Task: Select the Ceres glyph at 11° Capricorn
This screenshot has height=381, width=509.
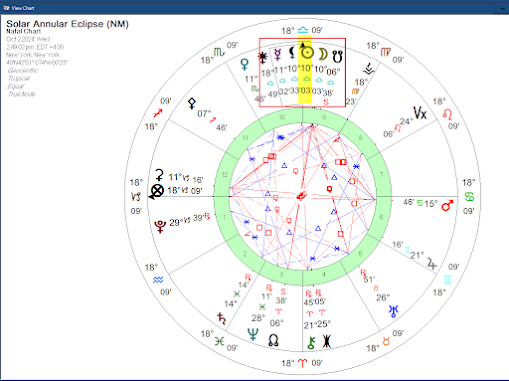Action: pyautogui.click(x=160, y=174)
